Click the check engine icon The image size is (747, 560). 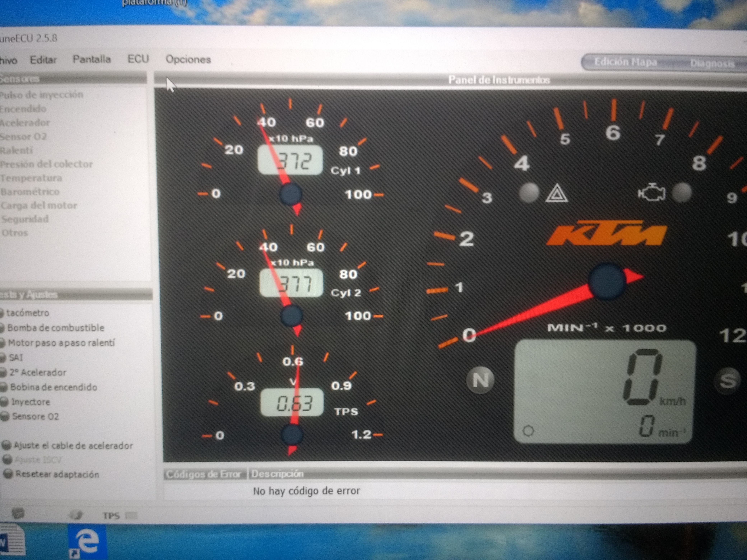[651, 193]
